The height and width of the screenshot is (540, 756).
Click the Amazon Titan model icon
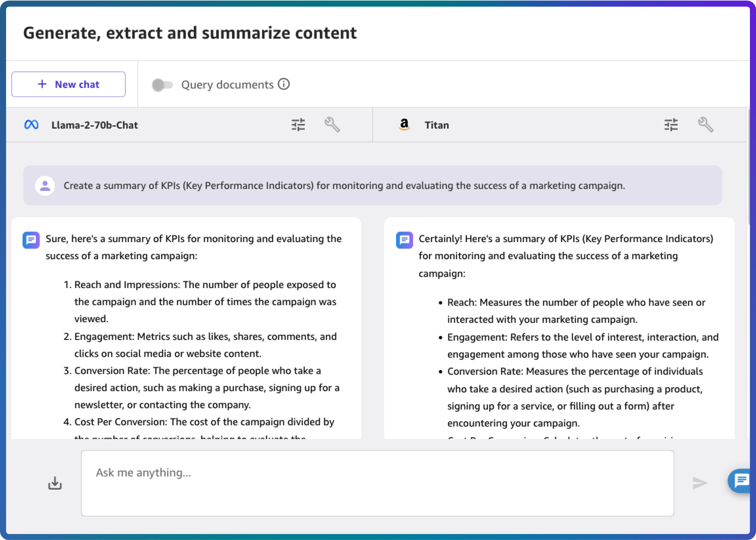pos(404,124)
